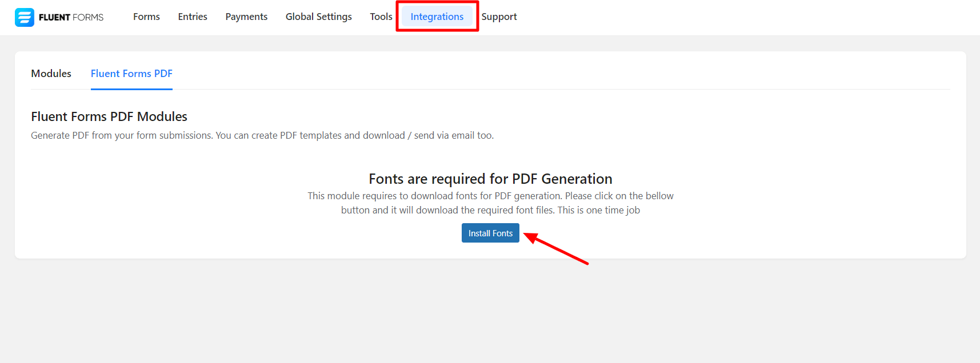Open the Forms menu item

pos(146,17)
